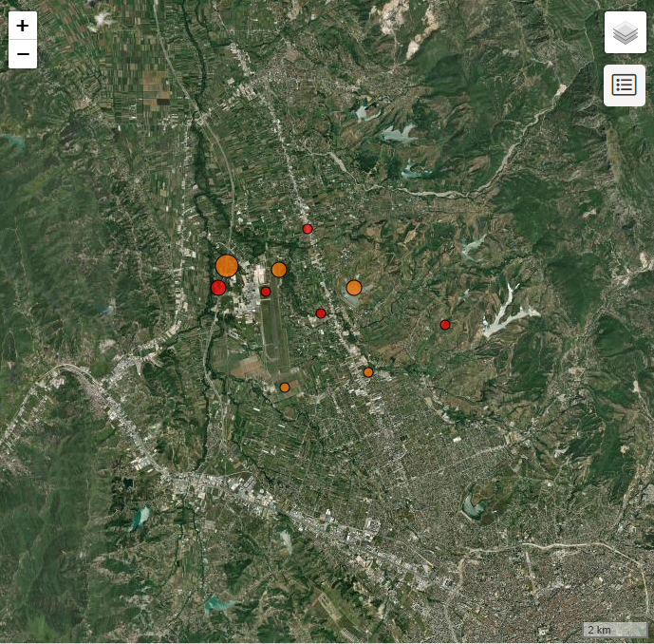Click the small orange marker southeast of the runway
Screen dimensions: 654x644
coord(368,372)
